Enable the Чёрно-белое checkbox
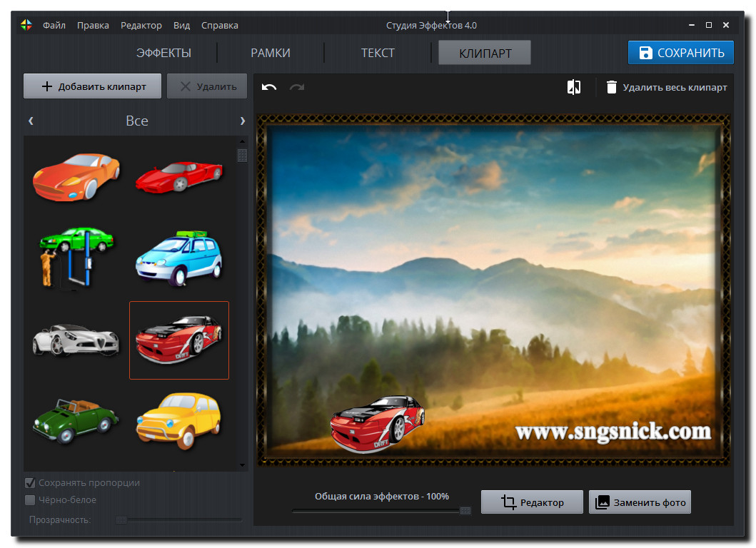This screenshot has width=756, height=548. 30,499
